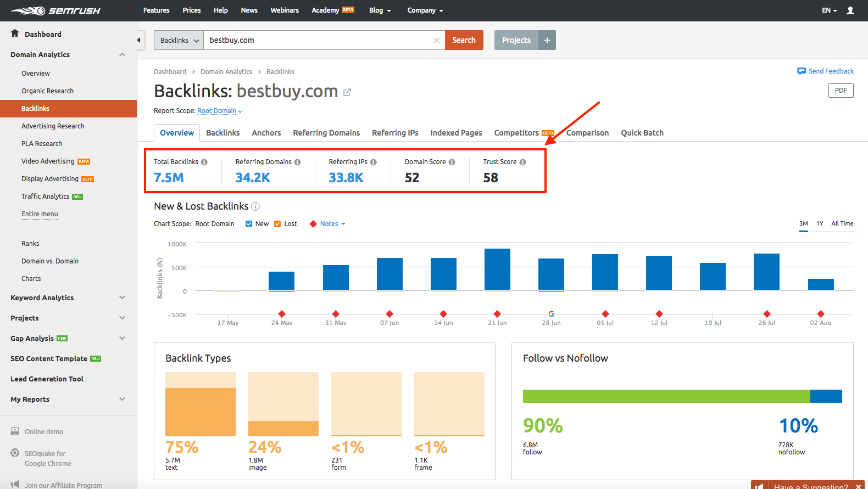Switch to the Referring IPs tab
Viewport: 868px width, 489px height.
click(395, 133)
